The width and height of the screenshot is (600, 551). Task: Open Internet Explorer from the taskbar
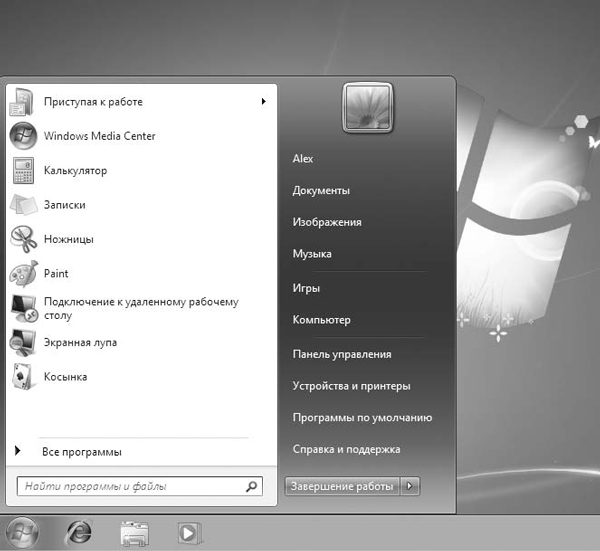79,533
